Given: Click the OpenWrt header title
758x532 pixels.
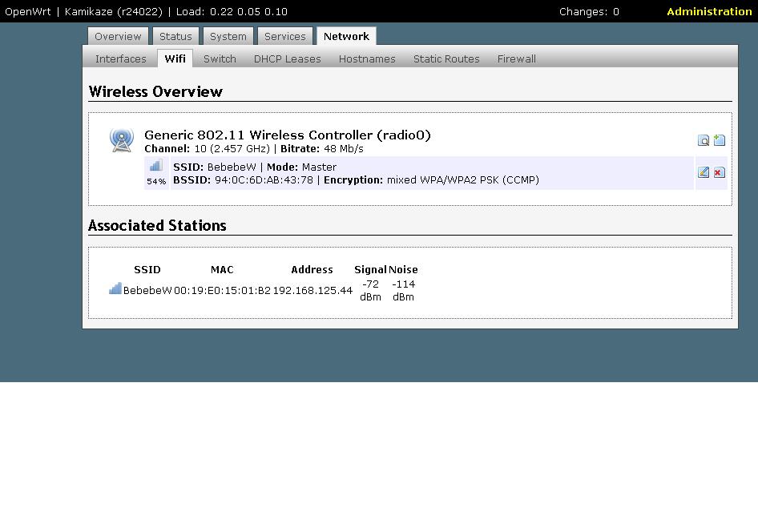Looking at the screenshot, I should (x=27, y=11).
